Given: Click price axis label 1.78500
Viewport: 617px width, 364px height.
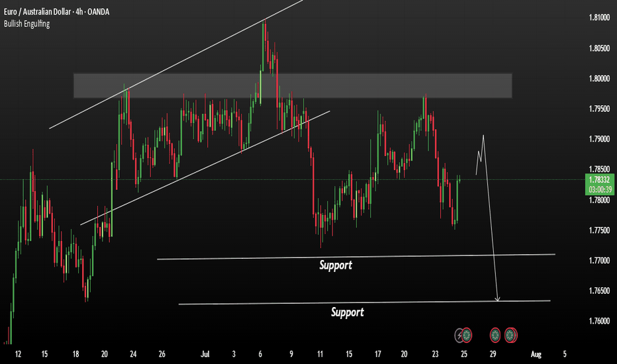Looking at the screenshot, I should [599, 169].
